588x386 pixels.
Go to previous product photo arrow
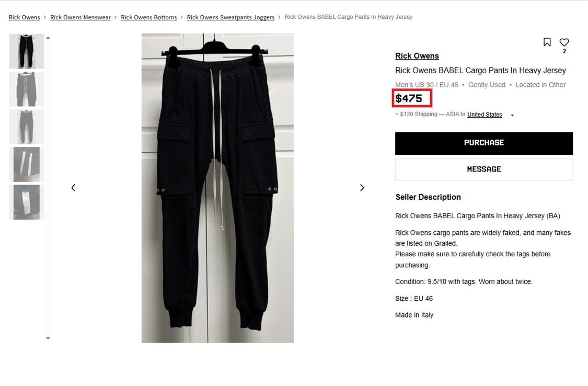pyautogui.click(x=73, y=188)
